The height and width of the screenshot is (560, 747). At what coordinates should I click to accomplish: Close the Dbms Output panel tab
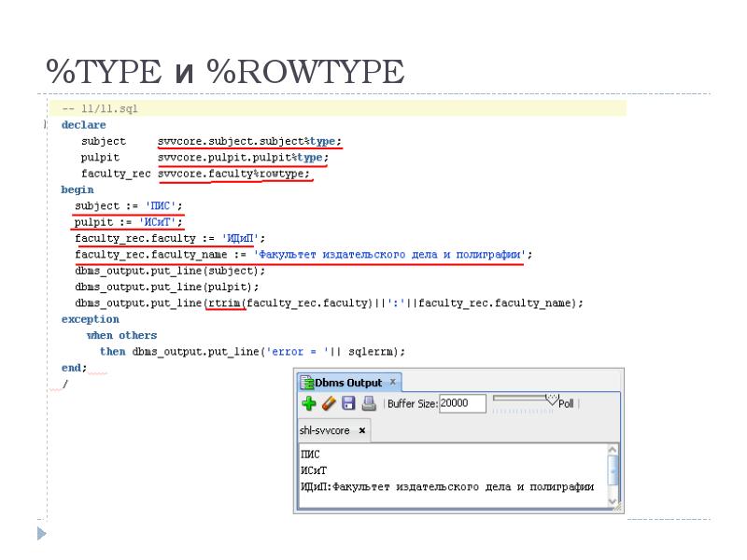pos(391,382)
